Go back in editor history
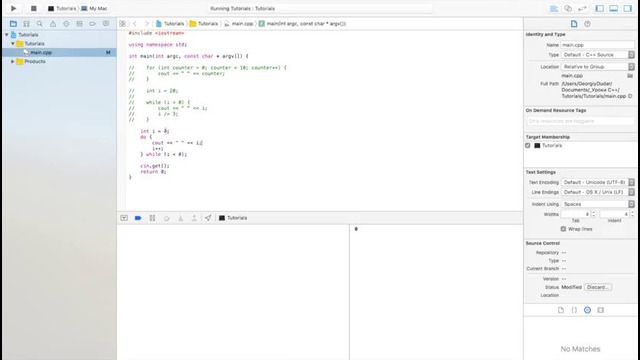The width and height of the screenshot is (640, 360). coord(135,24)
